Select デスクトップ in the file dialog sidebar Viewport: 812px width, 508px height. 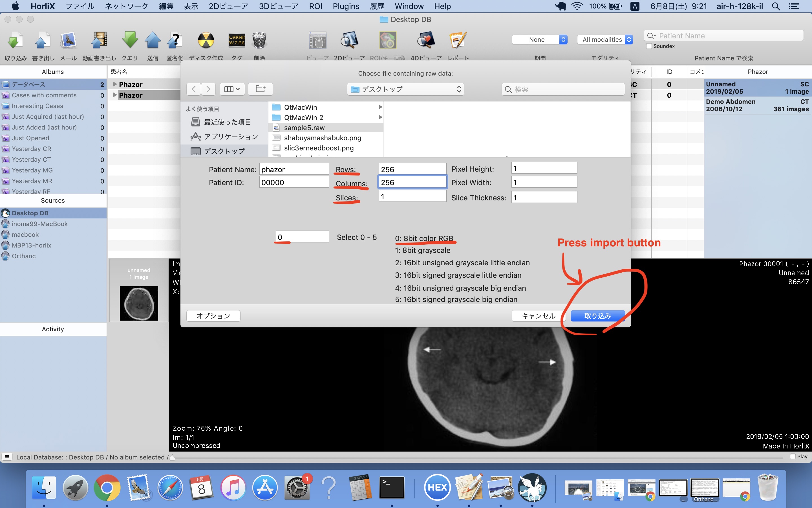pyautogui.click(x=224, y=151)
